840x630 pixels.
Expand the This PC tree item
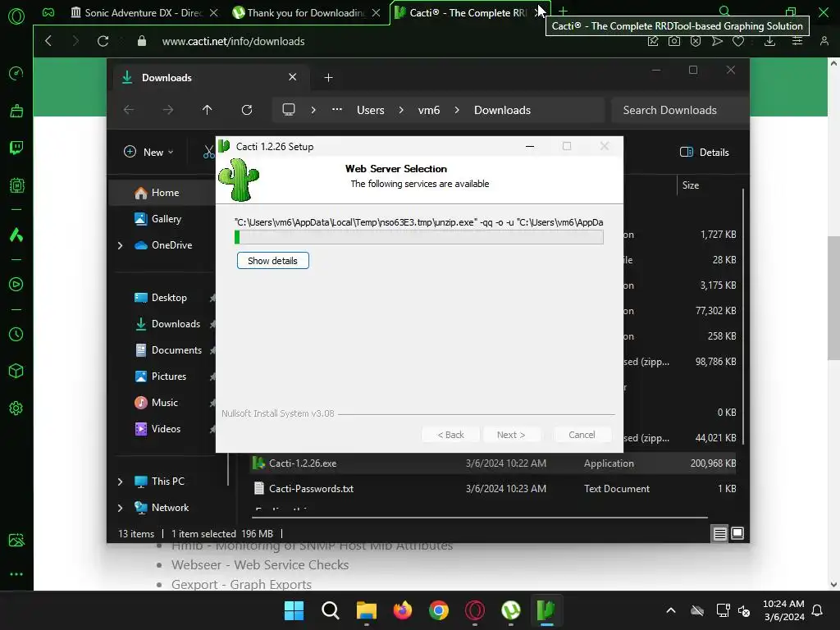[120, 482]
